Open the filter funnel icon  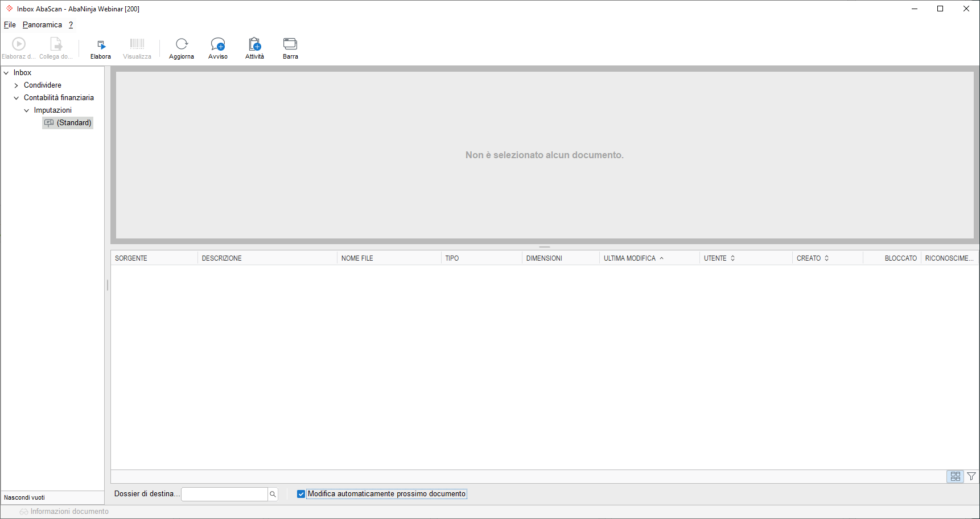point(971,476)
